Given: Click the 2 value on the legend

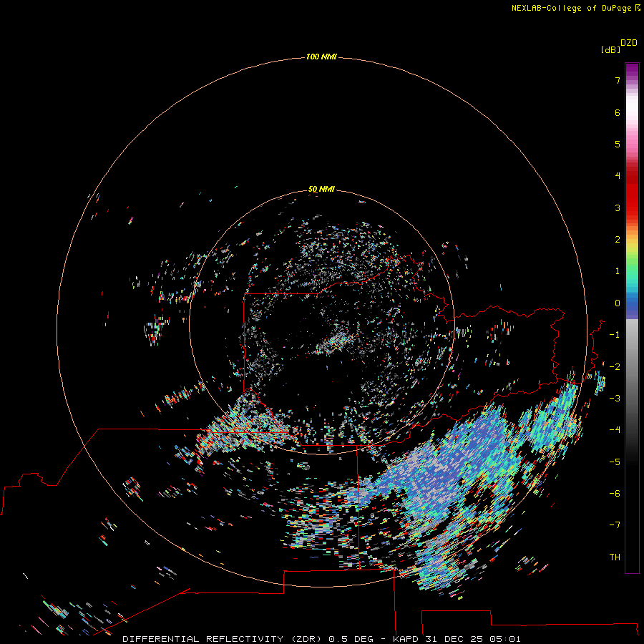Looking at the screenshot, I should point(618,240).
